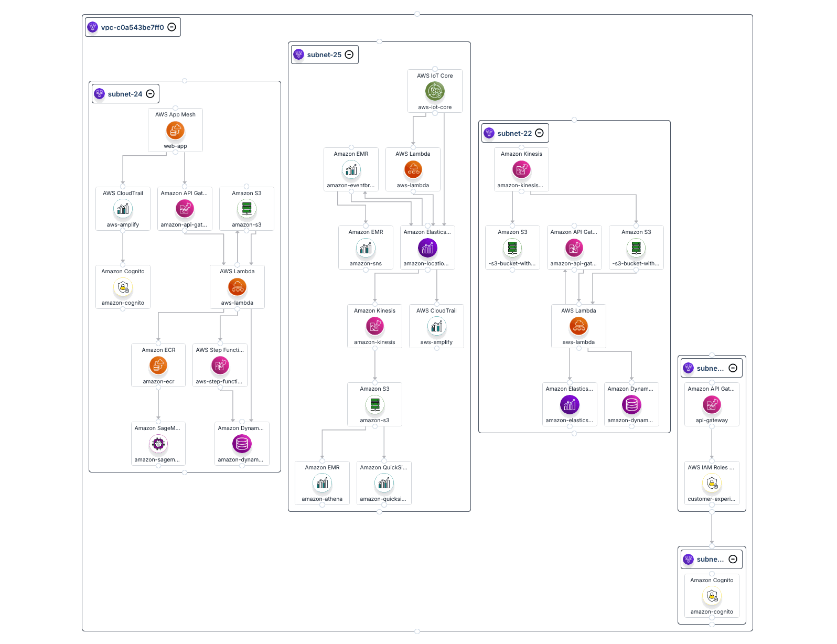
Task: Select the amazon-athena EMR icon
Action: (x=322, y=483)
